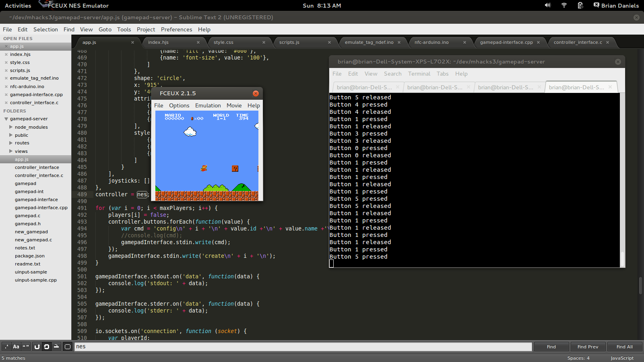644x362 pixels.
Task: Click the find input field containing 'nes'
Action: point(303,347)
